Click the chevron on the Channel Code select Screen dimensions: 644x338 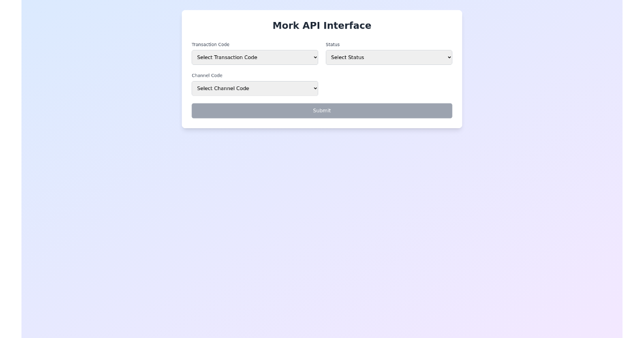coord(315,88)
